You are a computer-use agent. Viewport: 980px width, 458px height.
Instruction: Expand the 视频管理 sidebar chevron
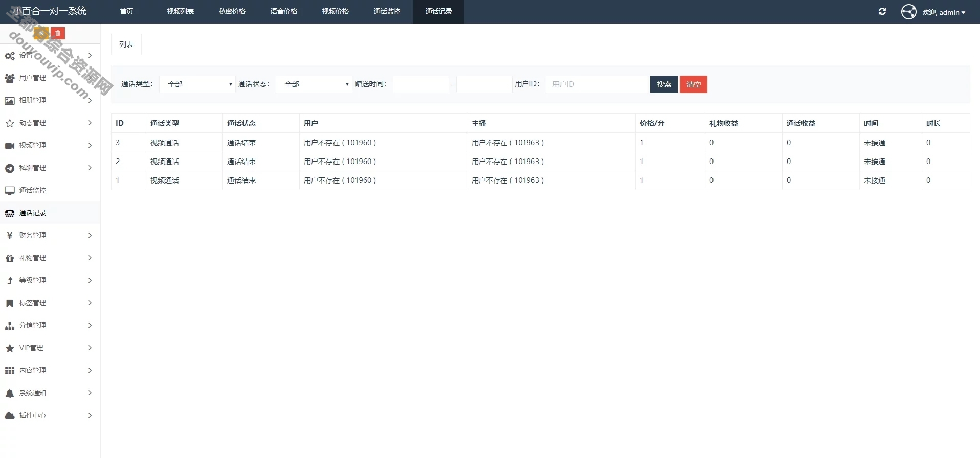90,145
